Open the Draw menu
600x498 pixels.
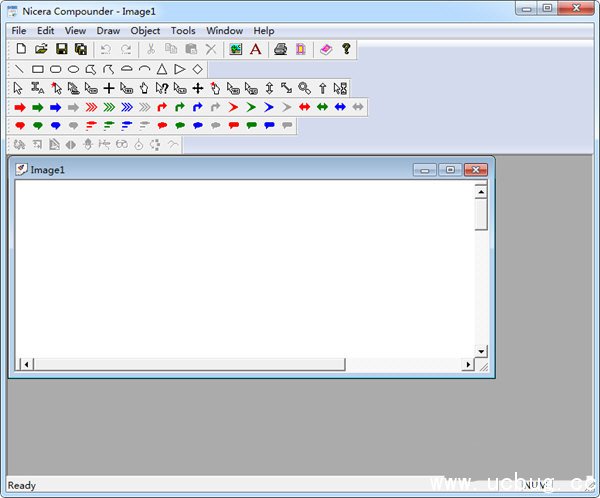coord(108,31)
